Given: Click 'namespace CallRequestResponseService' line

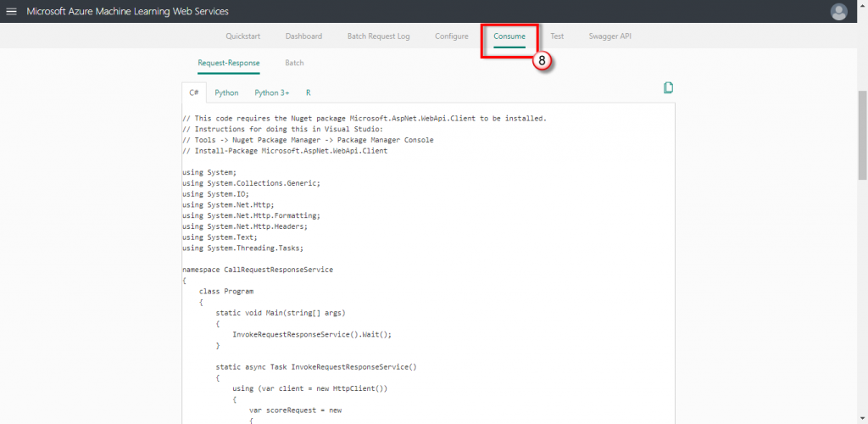Looking at the screenshot, I should click(258, 270).
